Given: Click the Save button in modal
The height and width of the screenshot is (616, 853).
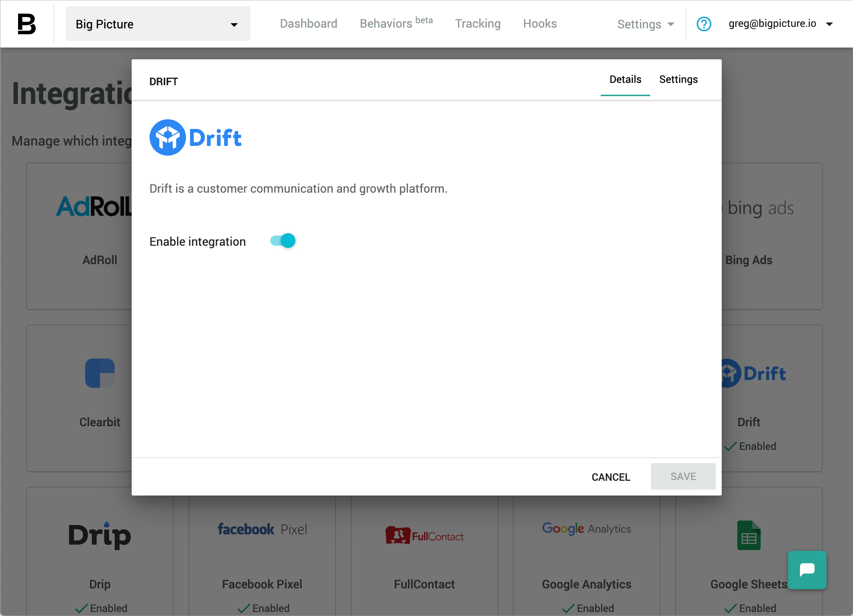Looking at the screenshot, I should click(x=683, y=476).
